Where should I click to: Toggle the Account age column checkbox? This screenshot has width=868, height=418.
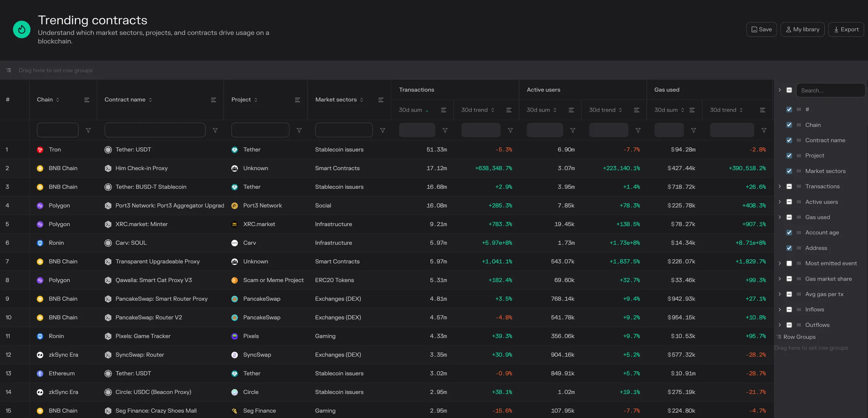[789, 233]
